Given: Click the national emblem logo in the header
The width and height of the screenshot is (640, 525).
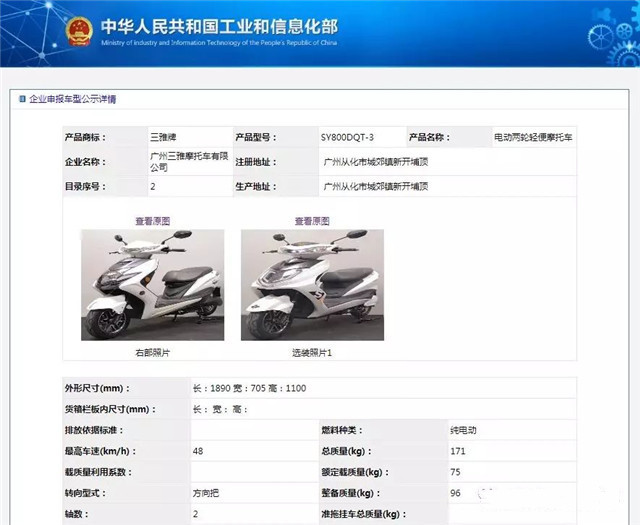Looking at the screenshot, I should [80, 31].
